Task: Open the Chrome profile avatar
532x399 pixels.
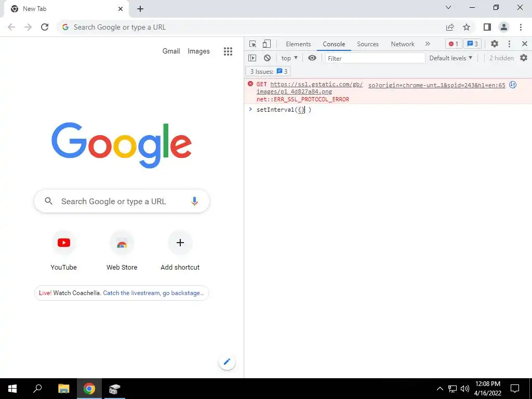Action: pos(504,27)
